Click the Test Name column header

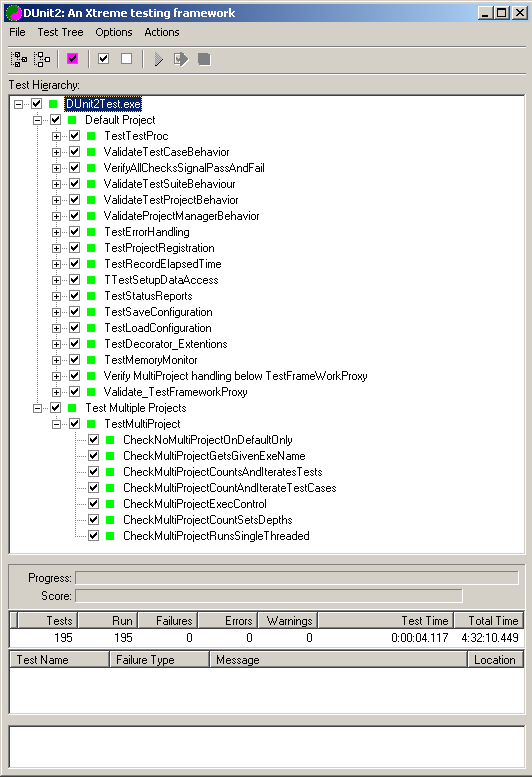click(59, 660)
